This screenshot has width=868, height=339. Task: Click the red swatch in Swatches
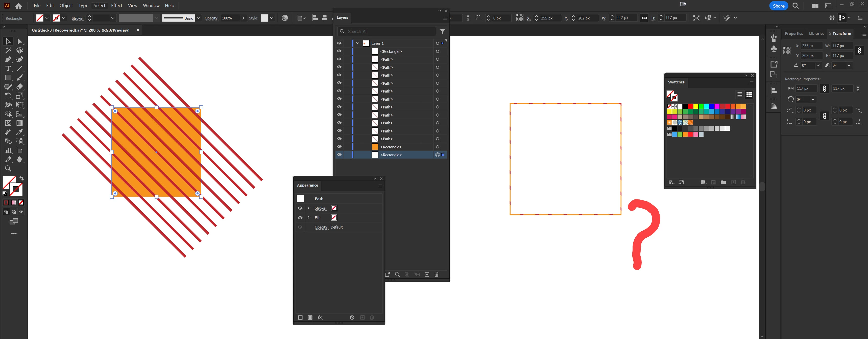coord(690,106)
